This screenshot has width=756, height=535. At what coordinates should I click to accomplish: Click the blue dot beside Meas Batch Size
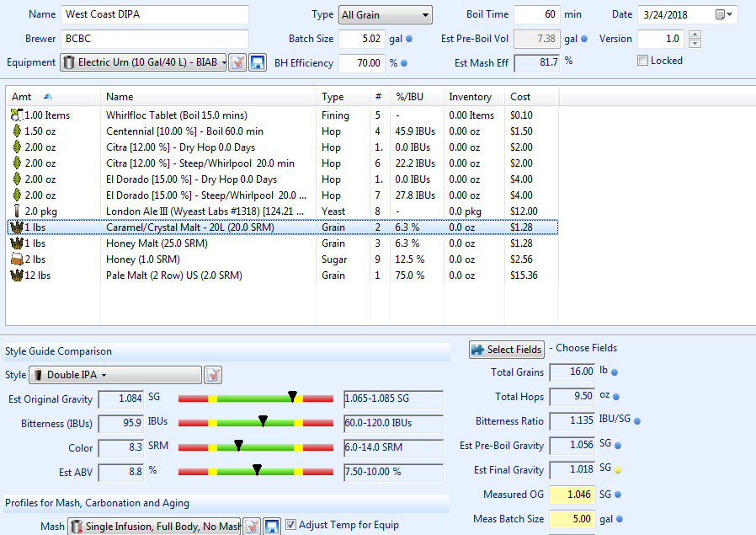pos(620,519)
